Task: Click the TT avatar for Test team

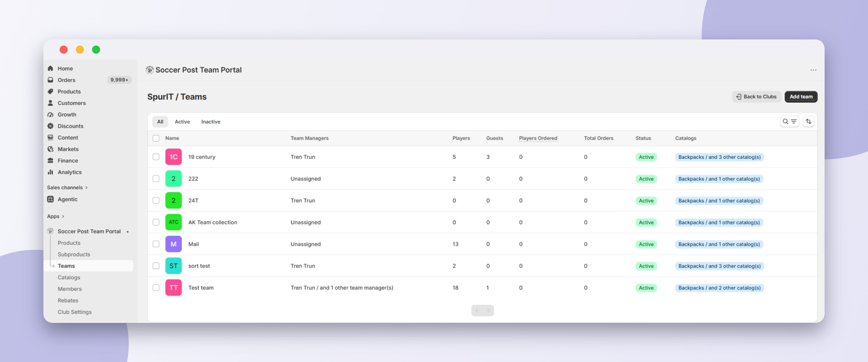Action: pos(174,288)
